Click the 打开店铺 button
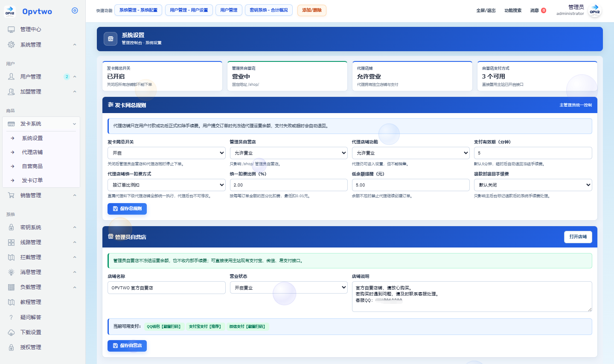Screen dimensions: 614x364 click(x=578, y=237)
